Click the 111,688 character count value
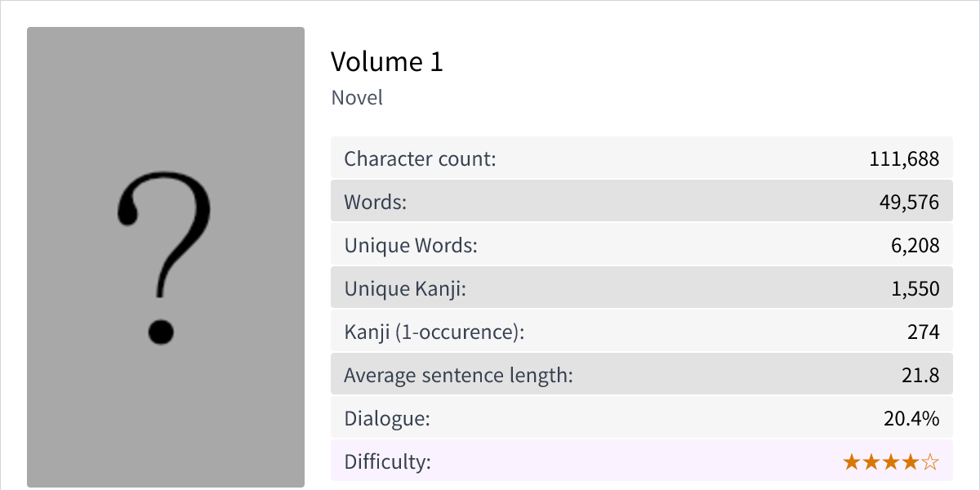 coord(904,158)
